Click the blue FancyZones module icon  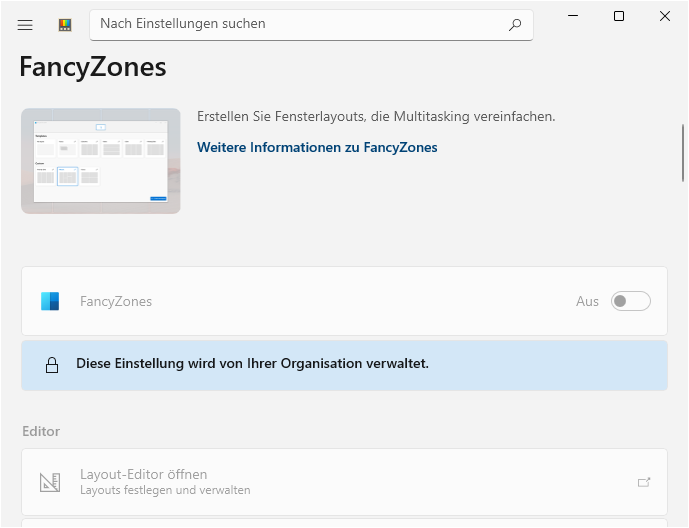point(50,301)
